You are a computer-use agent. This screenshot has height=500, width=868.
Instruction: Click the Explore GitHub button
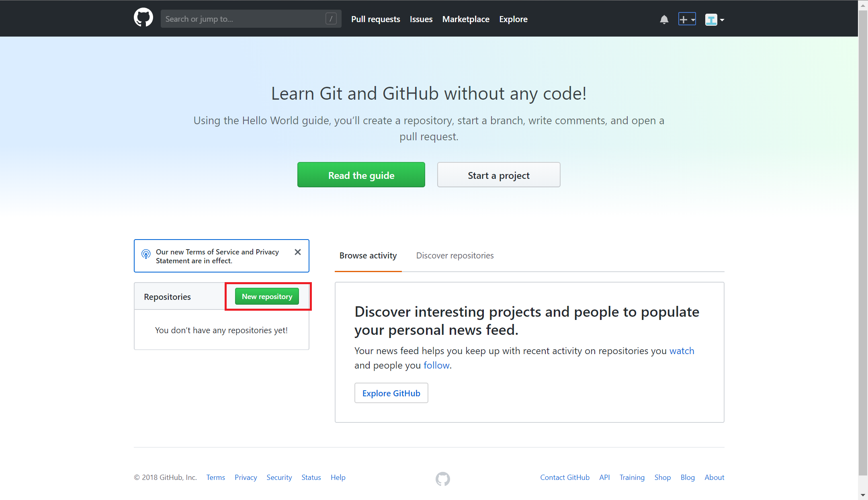point(391,393)
